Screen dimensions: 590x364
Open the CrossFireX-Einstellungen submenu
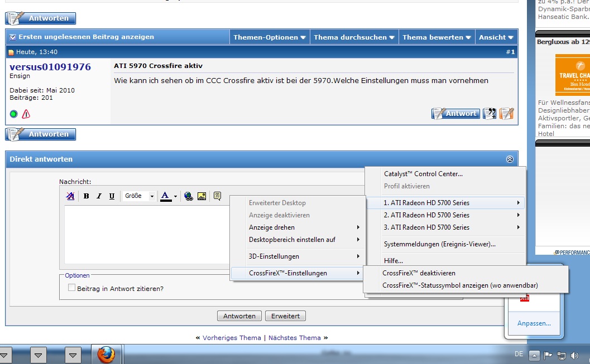[298, 273]
